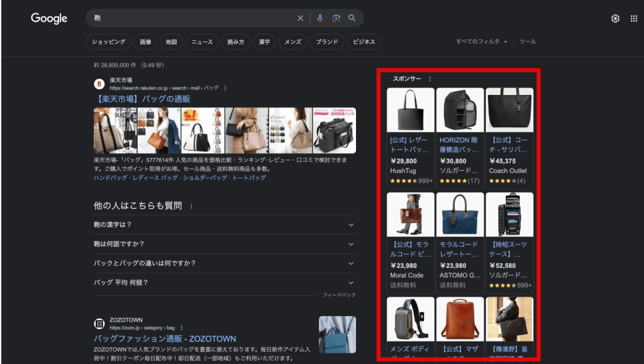The image size is (644, 364).
Task: Open more options beside スポンサー label
Action: click(430, 79)
